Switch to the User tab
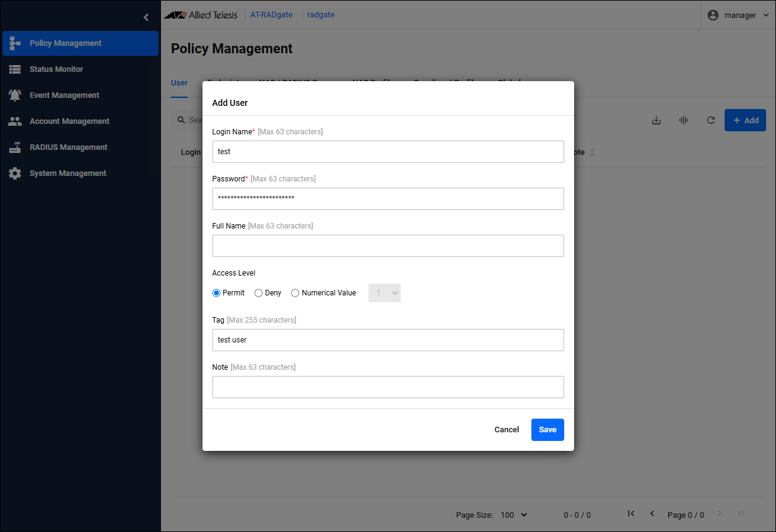This screenshot has width=776, height=532. (179, 83)
